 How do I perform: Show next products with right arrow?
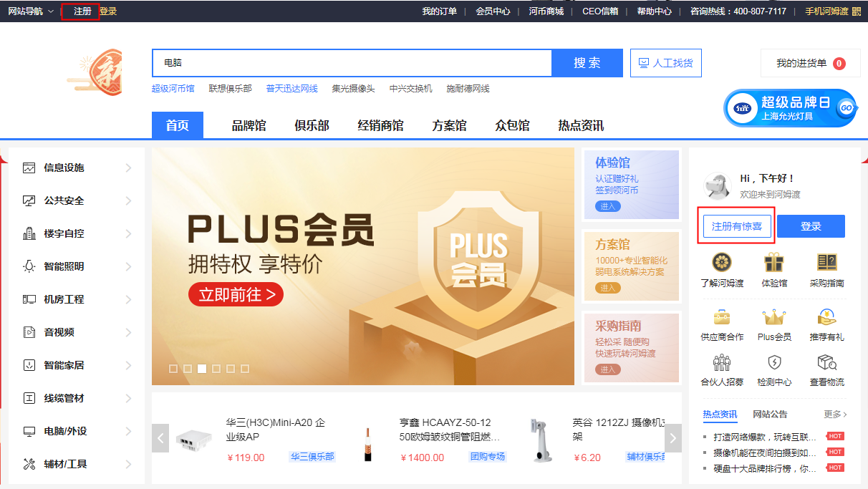[x=673, y=438]
